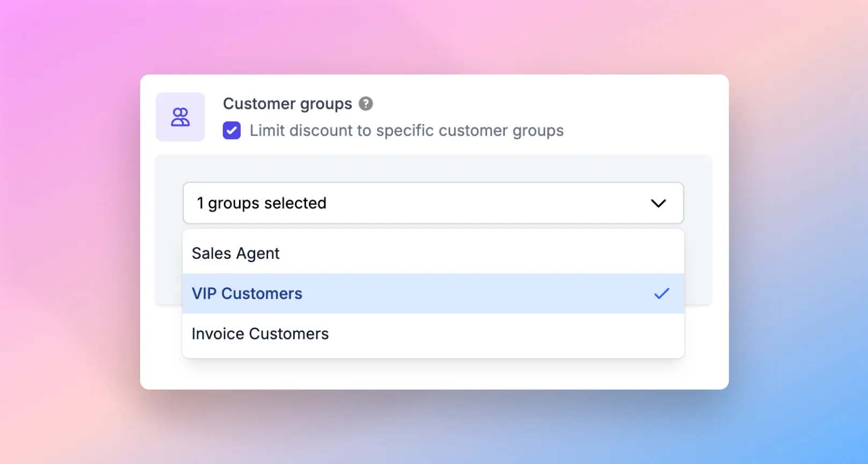Image resolution: width=868 pixels, height=464 pixels.
Task: Click the customer groups people icon
Action: click(x=180, y=117)
